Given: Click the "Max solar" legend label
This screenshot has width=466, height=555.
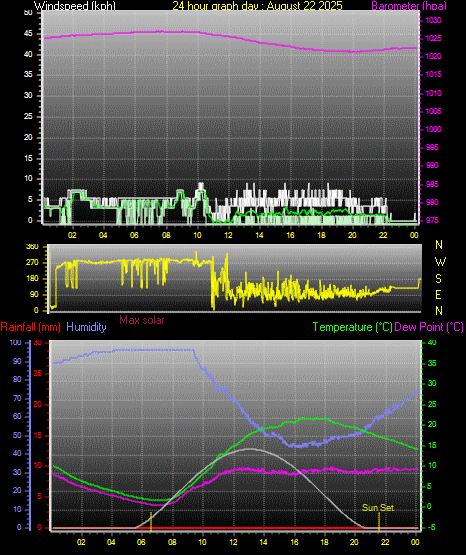Looking at the screenshot, I should (142, 320).
